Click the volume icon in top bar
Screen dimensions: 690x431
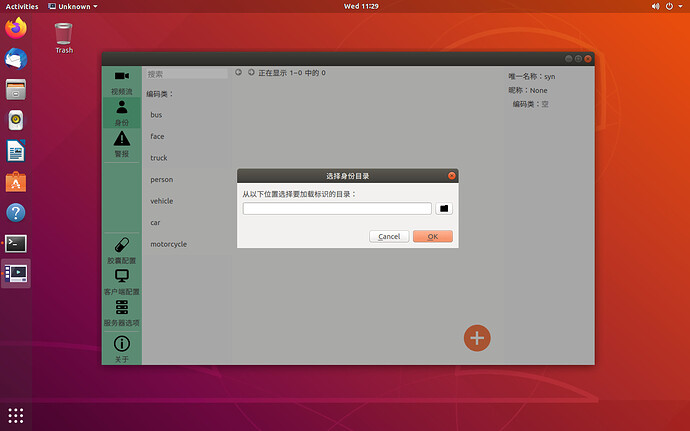click(x=656, y=6)
